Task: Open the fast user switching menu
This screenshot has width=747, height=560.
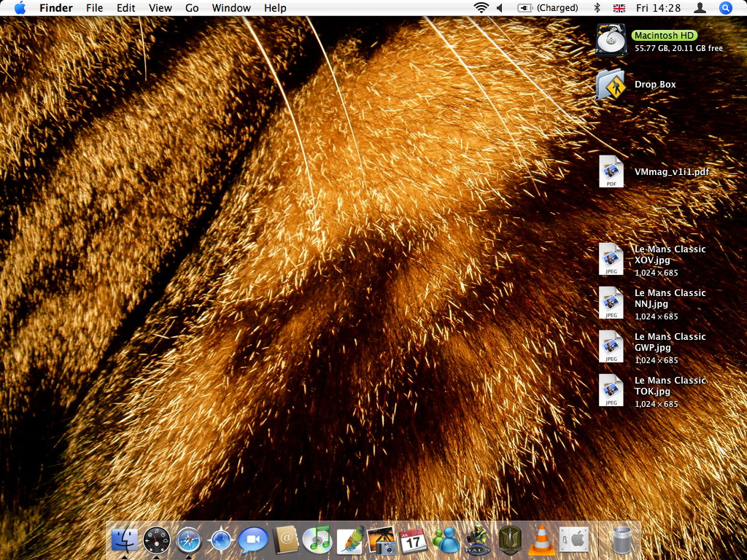Action: (700, 8)
